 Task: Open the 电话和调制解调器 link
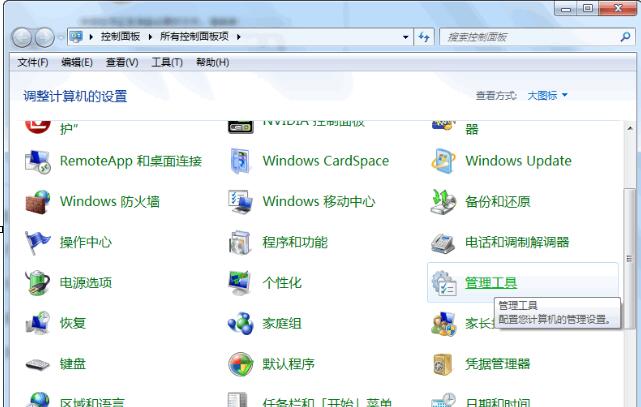516,242
